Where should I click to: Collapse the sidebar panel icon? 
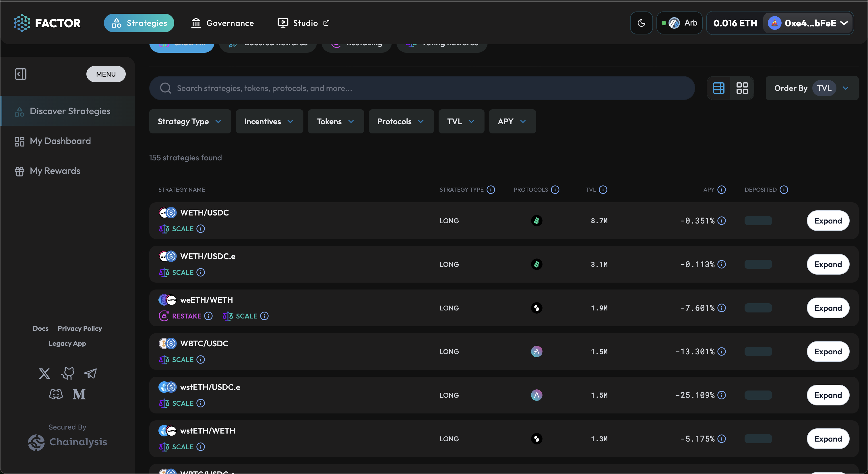pos(21,74)
